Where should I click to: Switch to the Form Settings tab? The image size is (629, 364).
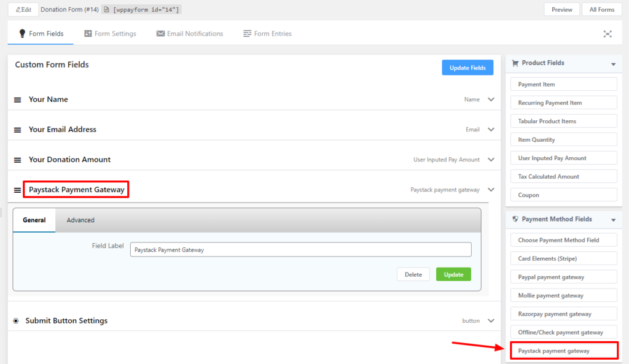pyautogui.click(x=110, y=34)
